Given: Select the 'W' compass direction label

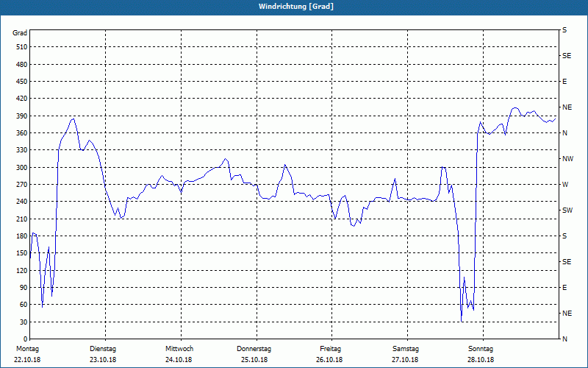Looking at the screenshot, I should (565, 185).
